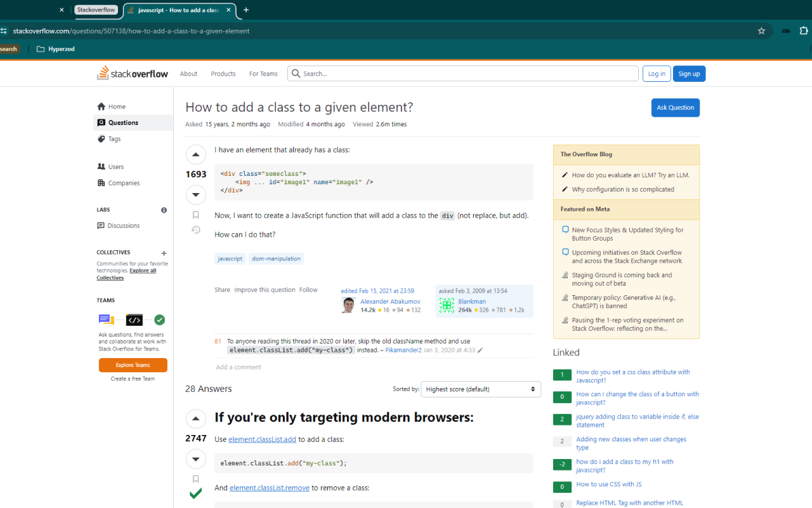Click Improve this question link
Viewport: 812px width, 508px height.
[265, 290]
